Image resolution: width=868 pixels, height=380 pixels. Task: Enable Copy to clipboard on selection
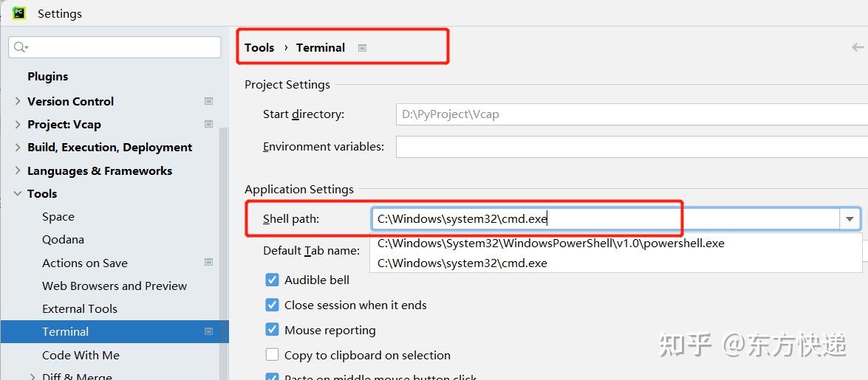click(x=272, y=355)
